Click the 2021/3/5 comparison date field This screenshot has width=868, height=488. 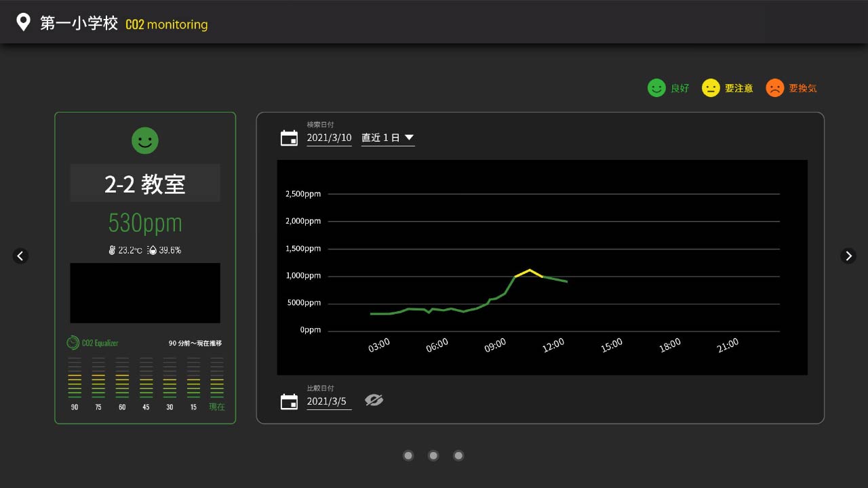pyautogui.click(x=329, y=401)
